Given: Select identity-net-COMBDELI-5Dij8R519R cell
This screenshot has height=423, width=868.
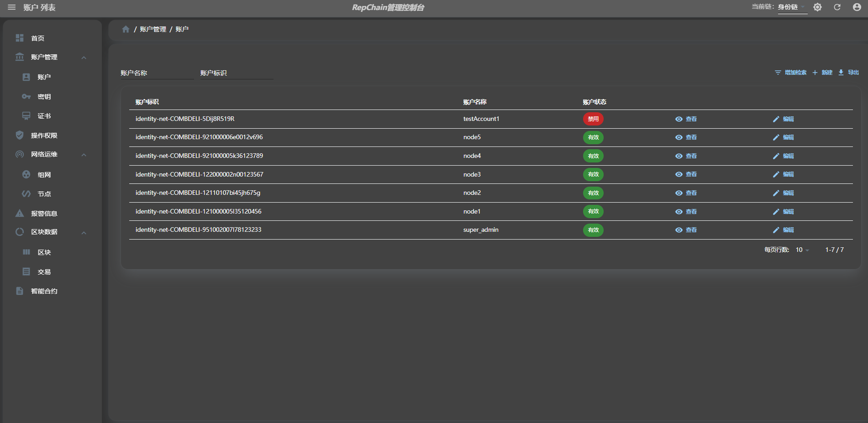Looking at the screenshot, I should click(185, 119).
